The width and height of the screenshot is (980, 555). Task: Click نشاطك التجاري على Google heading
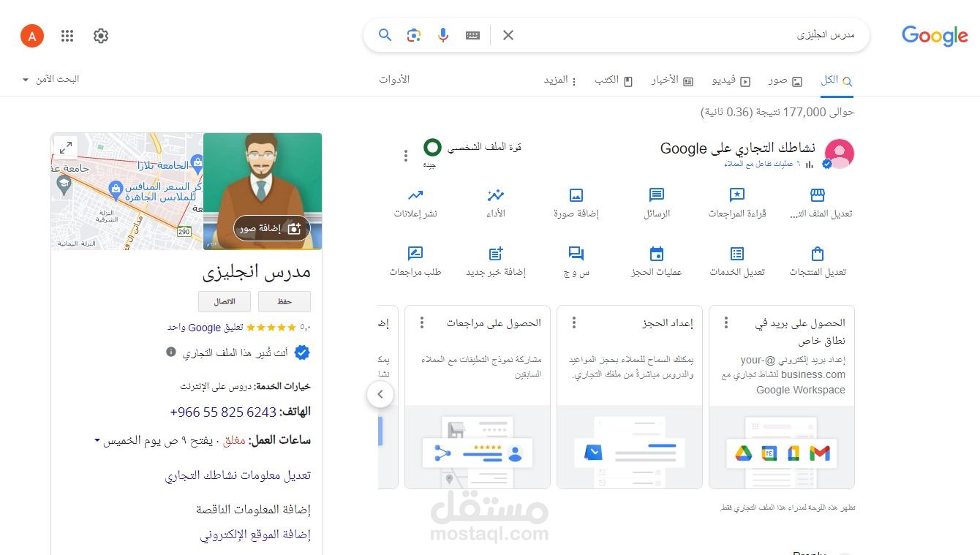pyautogui.click(x=739, y=148)
